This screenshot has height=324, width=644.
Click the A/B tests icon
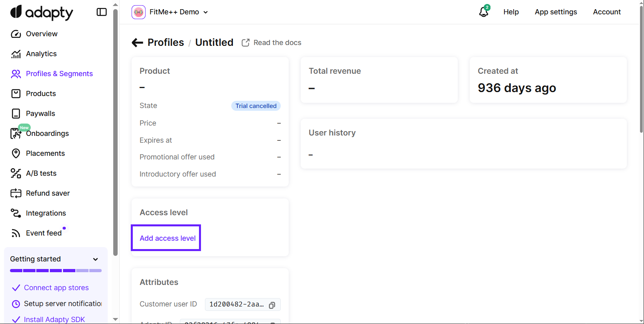click(x=16, y=173)
